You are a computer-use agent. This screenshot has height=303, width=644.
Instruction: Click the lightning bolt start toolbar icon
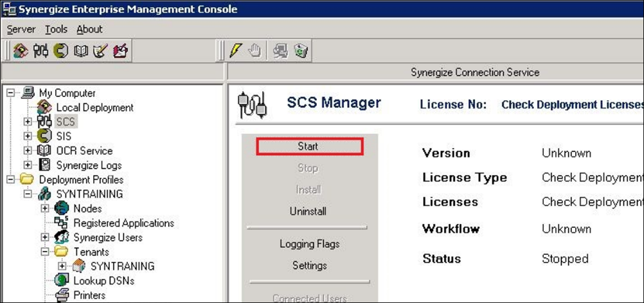pyautogui.click(x=236, y=51)
